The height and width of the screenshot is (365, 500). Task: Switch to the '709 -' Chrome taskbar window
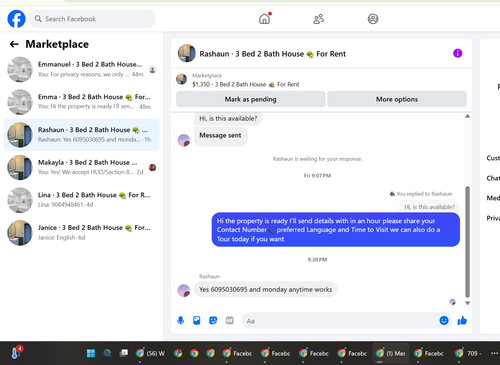468,353
